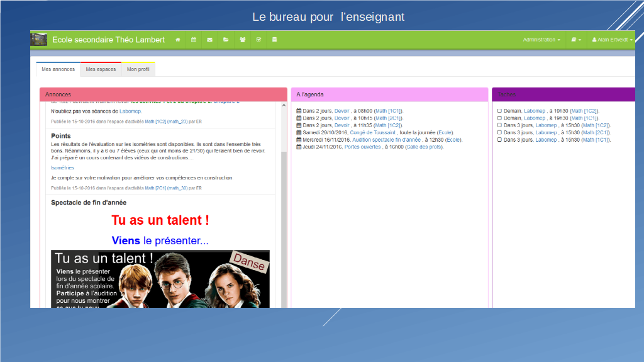The image size is (644, 362).
Task: Open Math [2C1] (math_30) space link
Action: 166,188
